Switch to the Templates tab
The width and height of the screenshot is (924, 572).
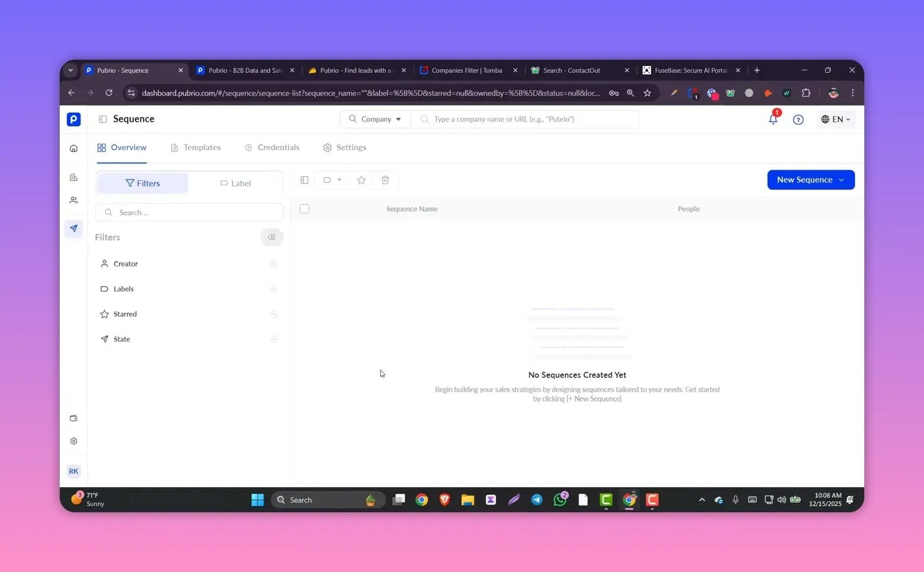pyautogui.click(x=196, y=148)
